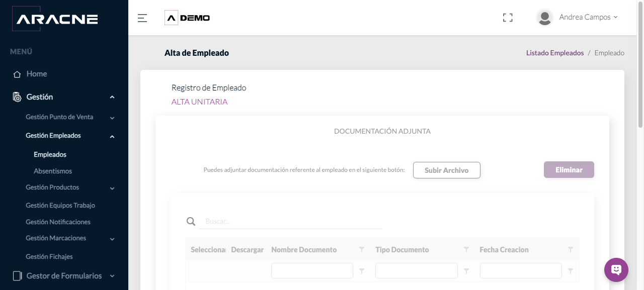Expand Gestión Productos chevron
Screen dimensions: 644x290
click(112, 188)
